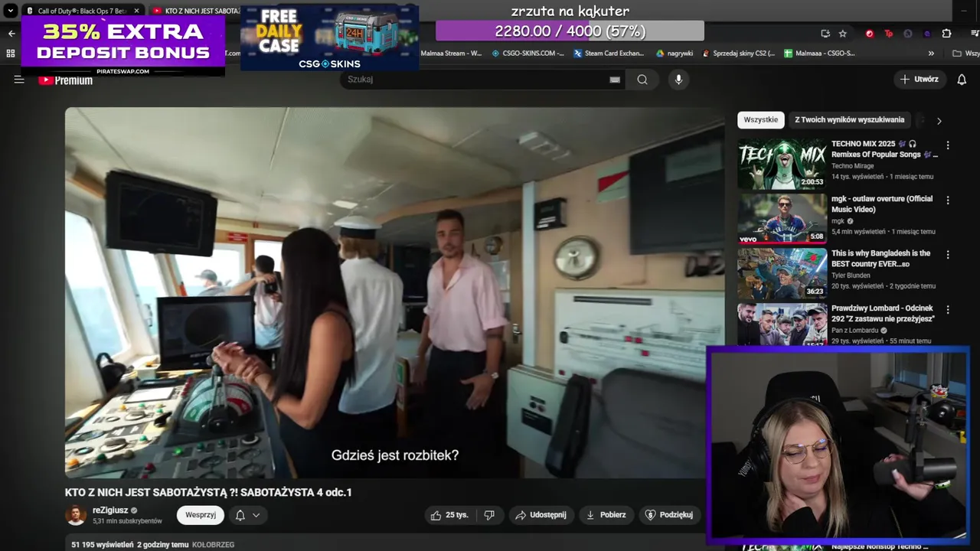The width and height of the screenshot is (980, 551).
Task: Open options menu for Prawdziwy Lombard video
Action: click(x=948, y=310)
